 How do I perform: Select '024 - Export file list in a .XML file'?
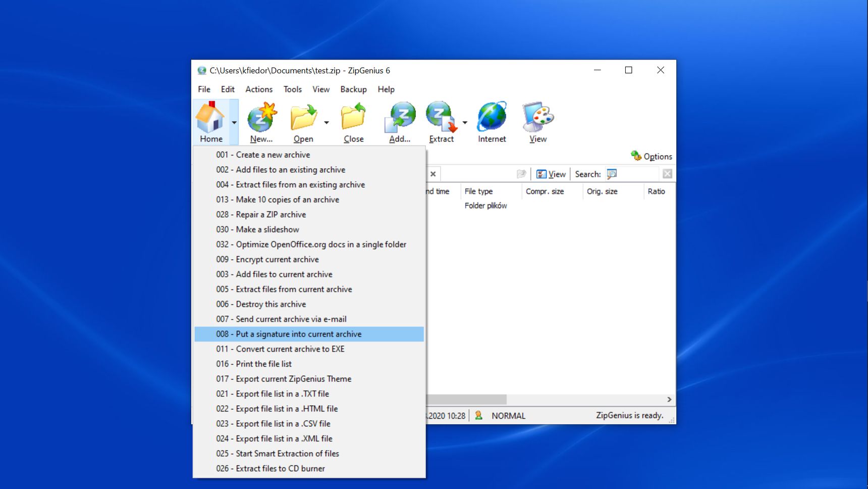coord(309,438)
